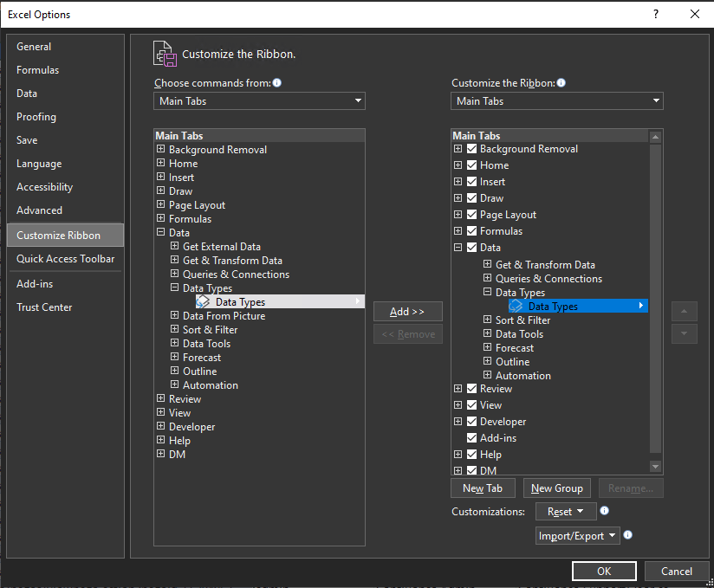
Task: Uncheck the Developer tab checkbox
Action: (x=471, y=422)
